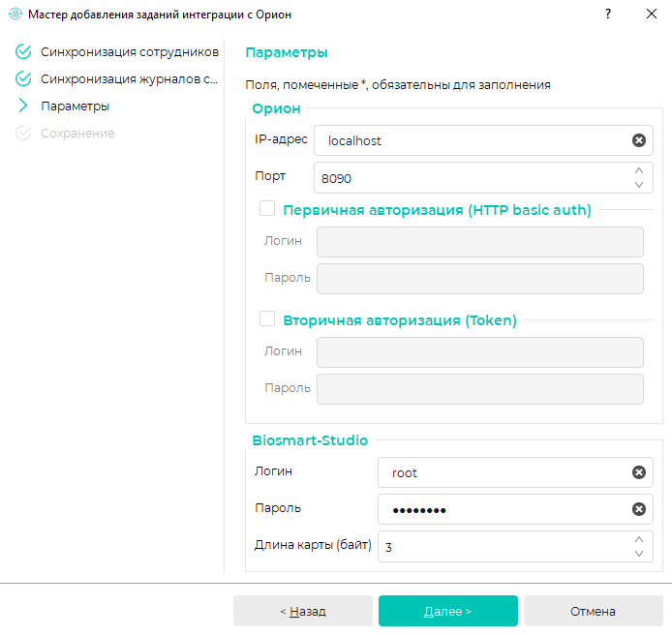
Task: Decrease Длина карты (байт) with the down arrow
Action: coord(638,554)
